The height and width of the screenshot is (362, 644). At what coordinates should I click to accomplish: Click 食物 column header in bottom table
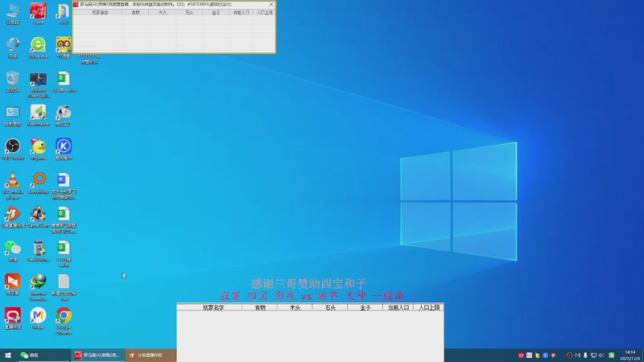point(259,307)
